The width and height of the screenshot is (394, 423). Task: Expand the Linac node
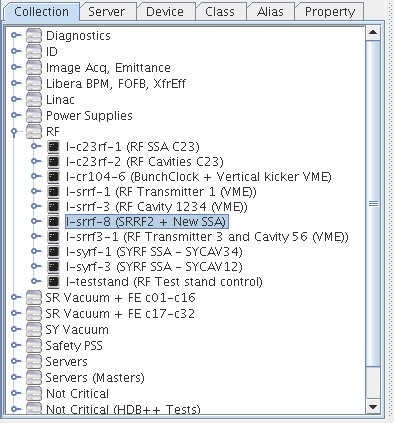[16, 99]
